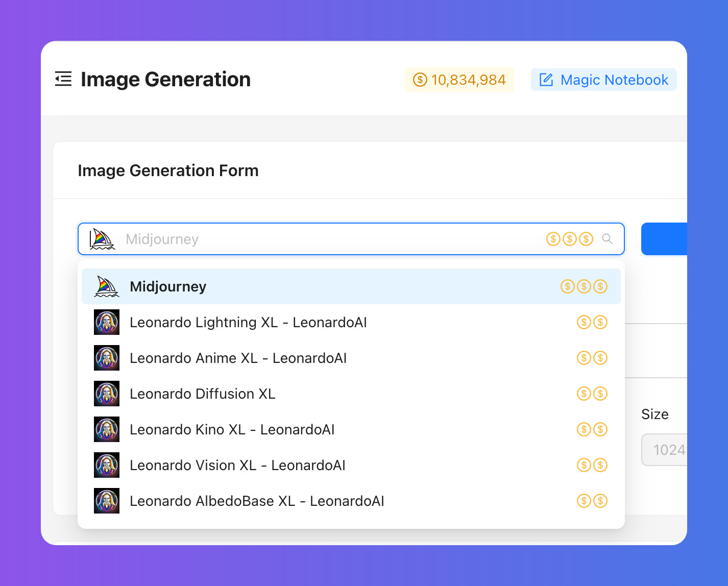Click the cost coins on Leonardo Anime XL row
Viewport: 728px width, 586px height.
(x=592, y=358)
